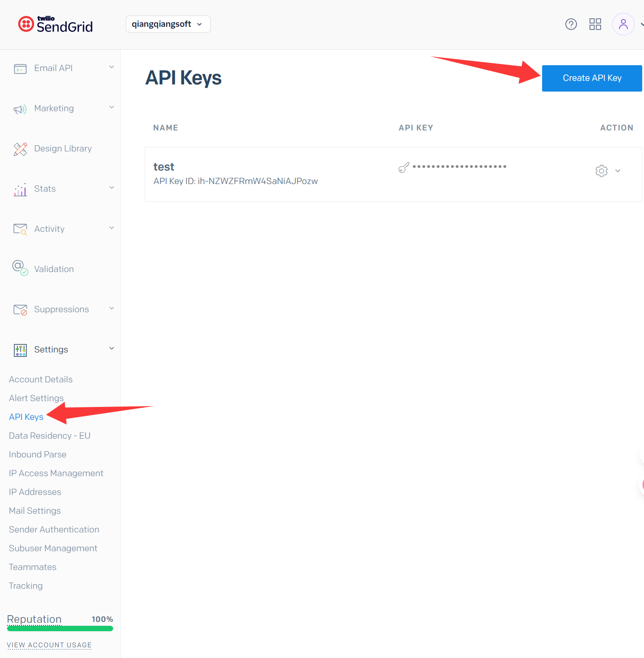The image size is (644, 658).
Task: Collapse the Settings sidebar section
Action: pyautogui.click(x=111, y=349)
